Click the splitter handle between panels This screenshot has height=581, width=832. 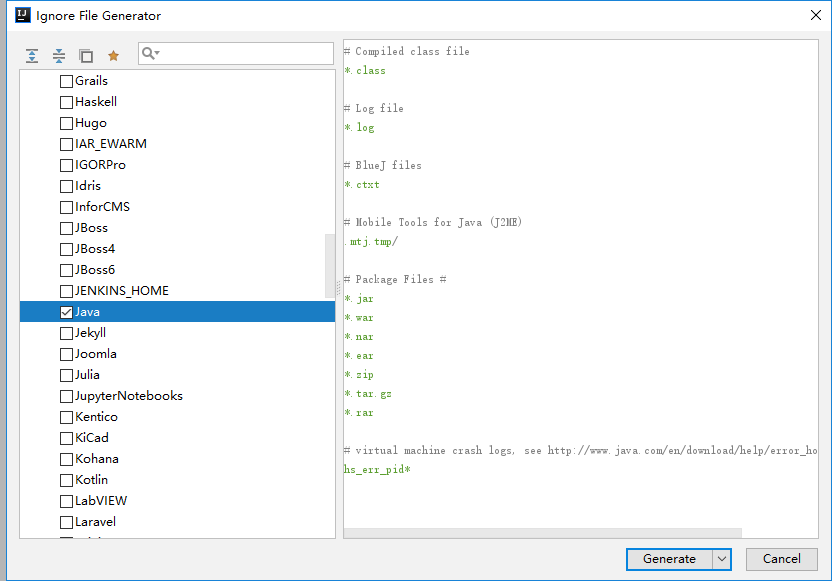[339, 288]
